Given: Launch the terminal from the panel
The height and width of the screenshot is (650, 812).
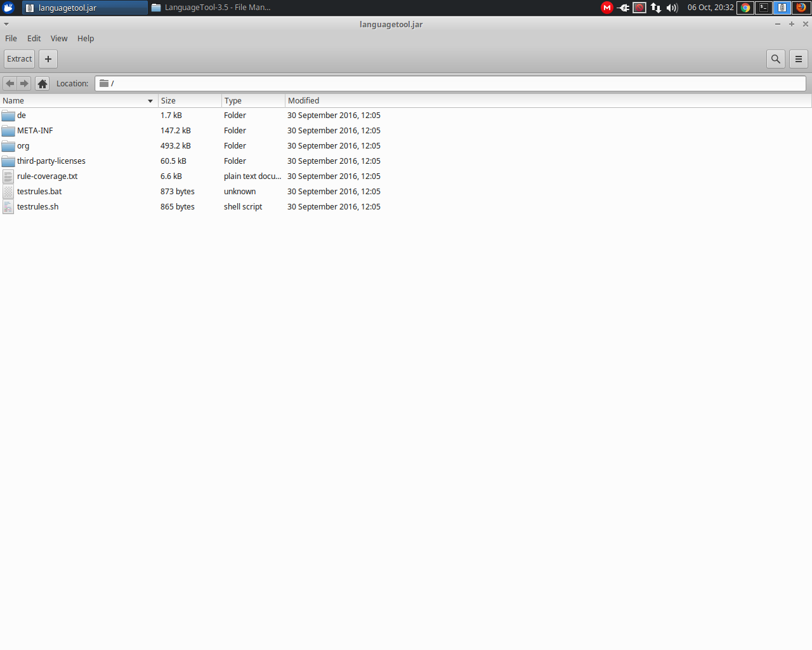Looking at the screenshot, I should tap(764, 8).
